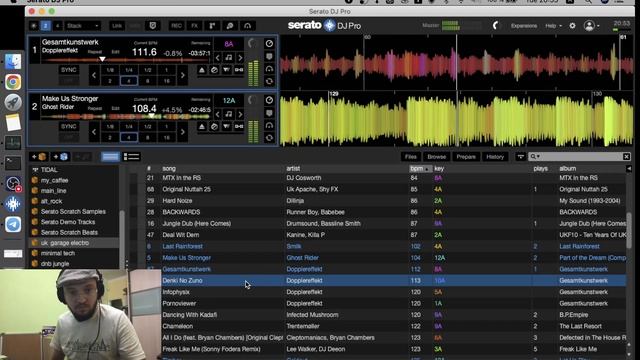This screenshot has height=360, width=640.
Task: Click deck 1 headphone cue icon
Action: click(269, 69)
